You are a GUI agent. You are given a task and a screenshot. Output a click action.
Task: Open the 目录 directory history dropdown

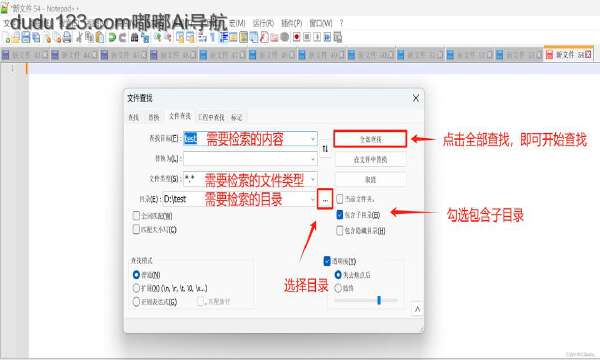point(312,199)
